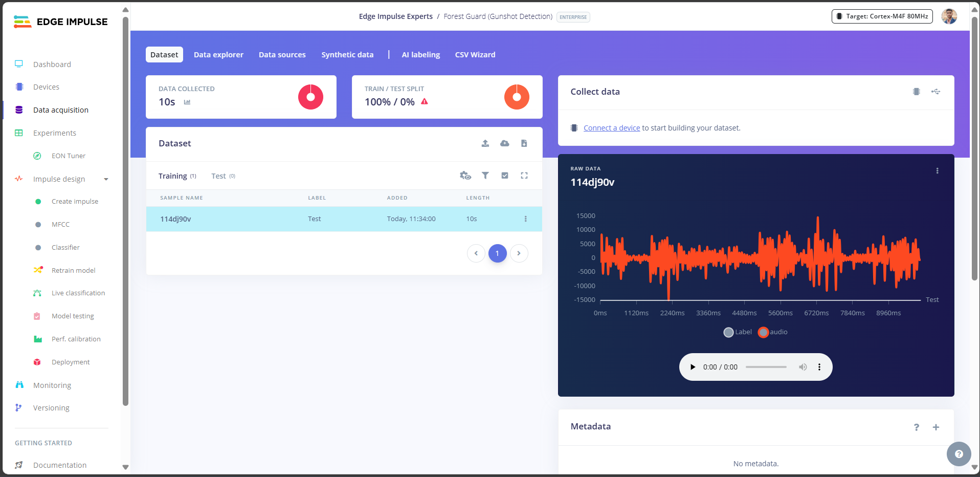The width and height of the screenshot is (980, 477).
Task: Click the Edge Impulse logo
Action: [60, 21]
